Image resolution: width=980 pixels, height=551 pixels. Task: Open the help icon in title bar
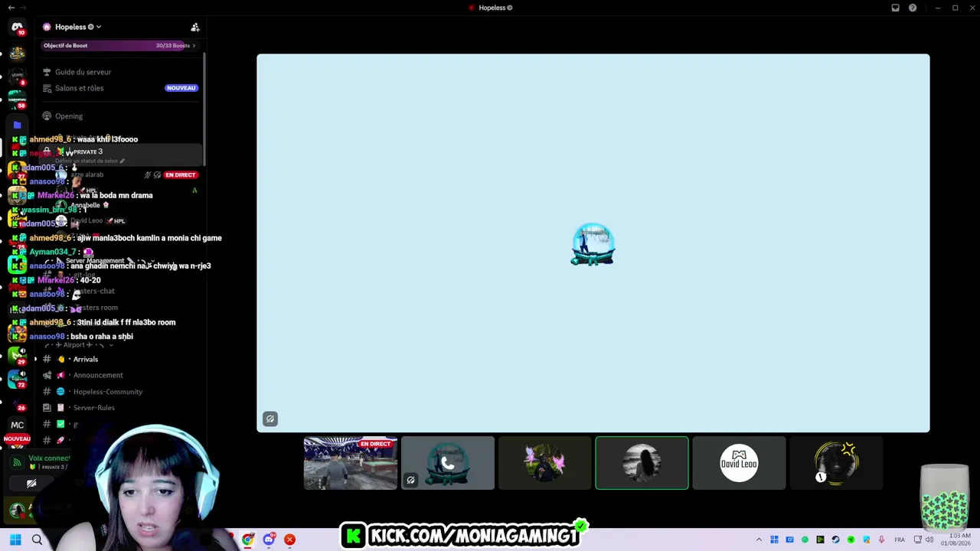913,8
